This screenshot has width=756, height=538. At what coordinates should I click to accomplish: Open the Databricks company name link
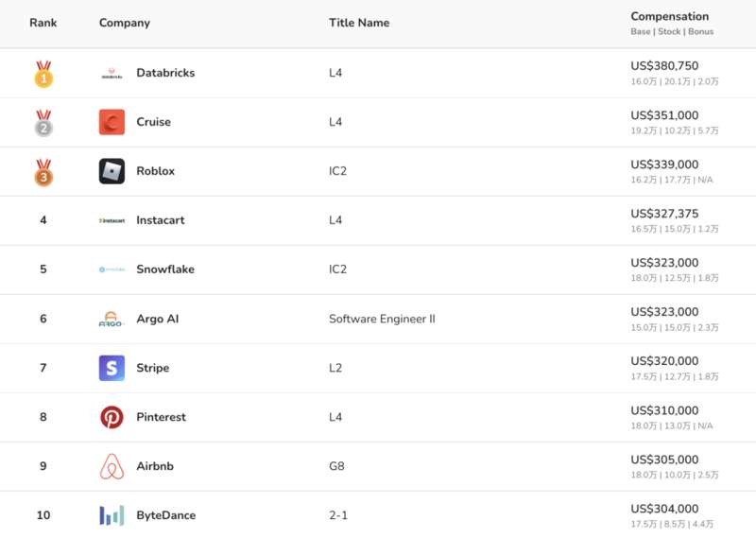165,73
